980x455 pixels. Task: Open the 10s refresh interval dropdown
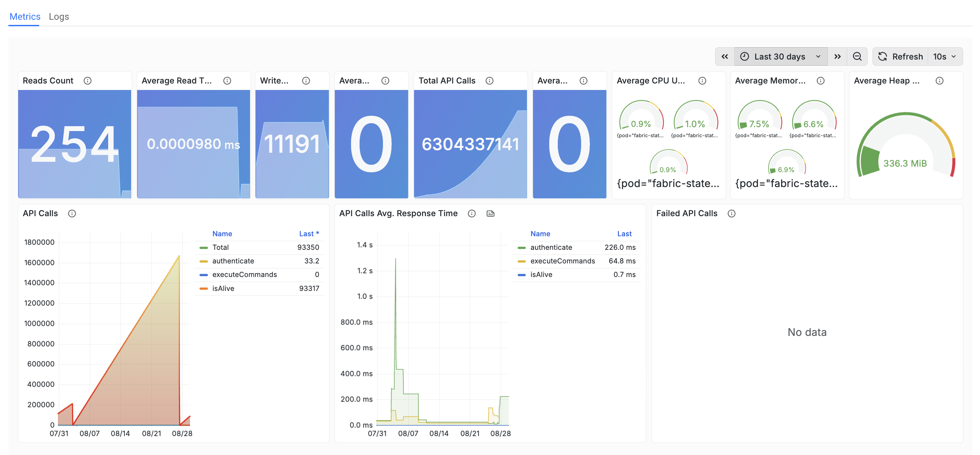coord(945,57)
